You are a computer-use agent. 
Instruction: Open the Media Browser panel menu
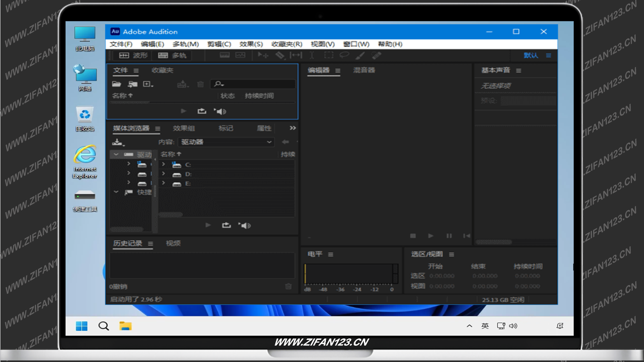point(158,129)
